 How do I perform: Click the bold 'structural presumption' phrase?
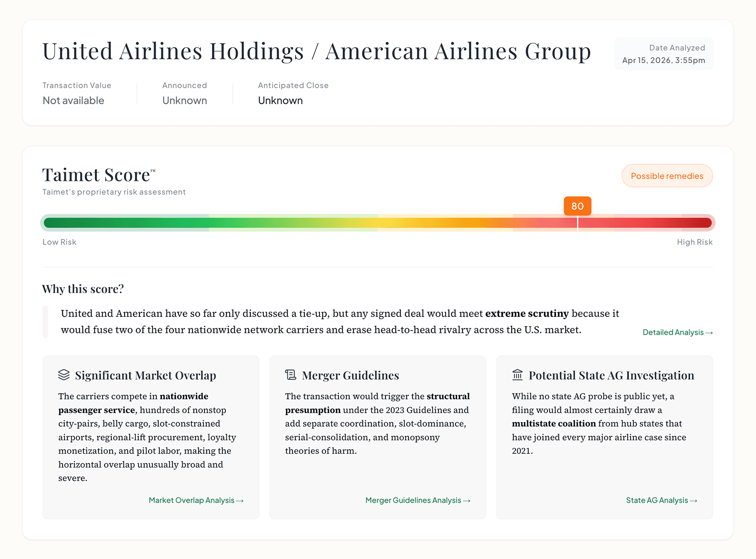(x=378, y=403)
